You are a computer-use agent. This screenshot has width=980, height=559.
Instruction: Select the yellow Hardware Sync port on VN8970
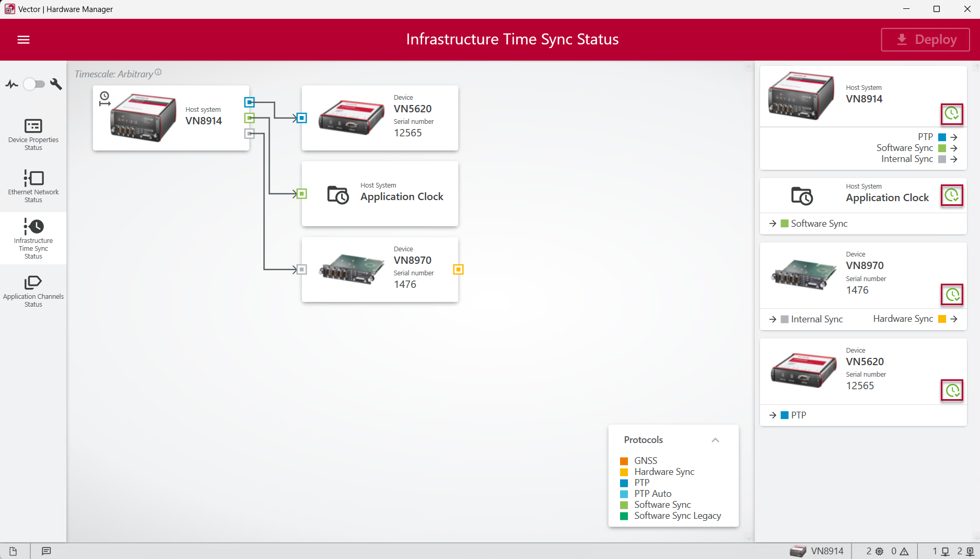[458, 270]
